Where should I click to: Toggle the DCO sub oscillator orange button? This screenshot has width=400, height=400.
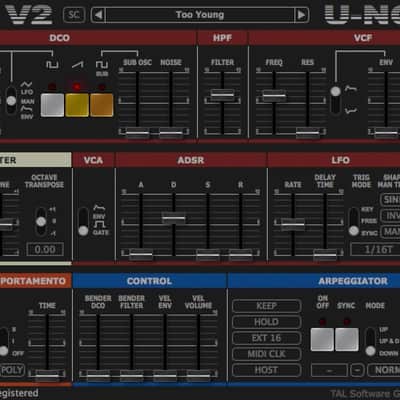pos(102,105)
